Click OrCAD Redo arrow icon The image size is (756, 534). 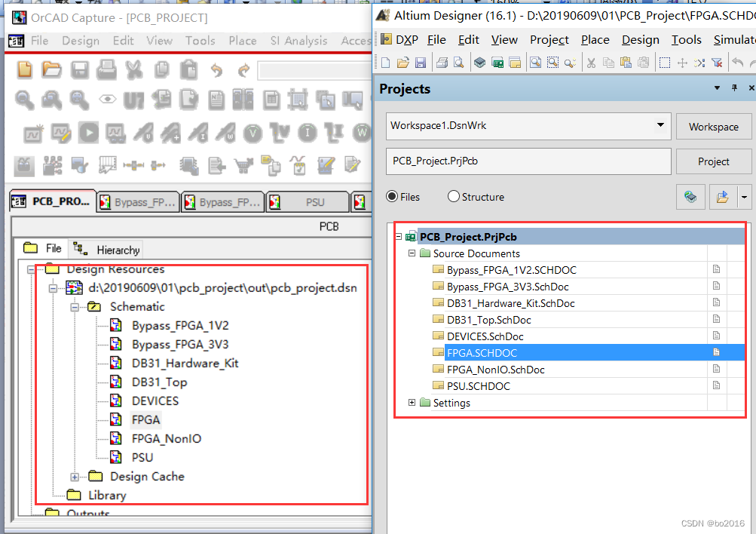click(x=243, y=70)
